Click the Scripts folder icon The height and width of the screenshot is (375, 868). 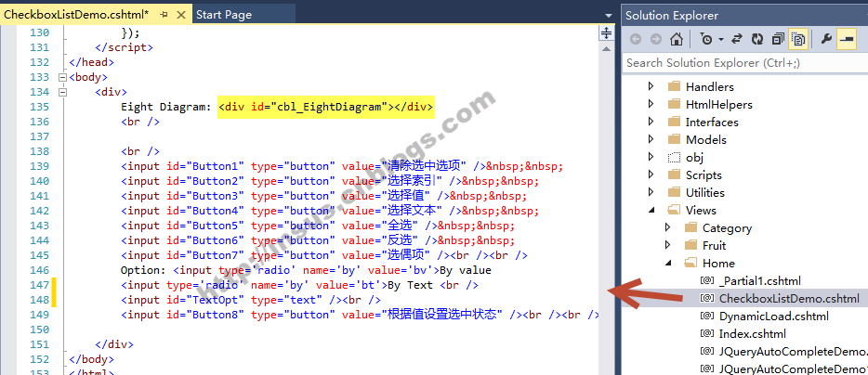coord(674,175)
